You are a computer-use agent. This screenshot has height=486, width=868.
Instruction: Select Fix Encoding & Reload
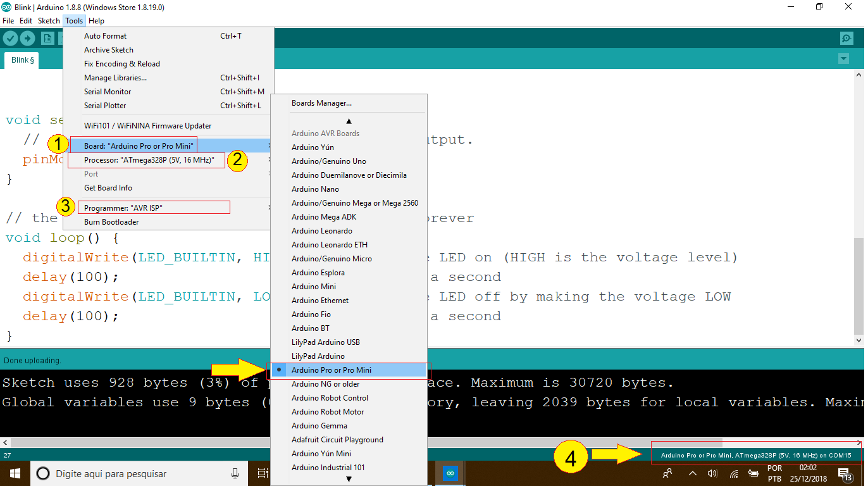168,64
